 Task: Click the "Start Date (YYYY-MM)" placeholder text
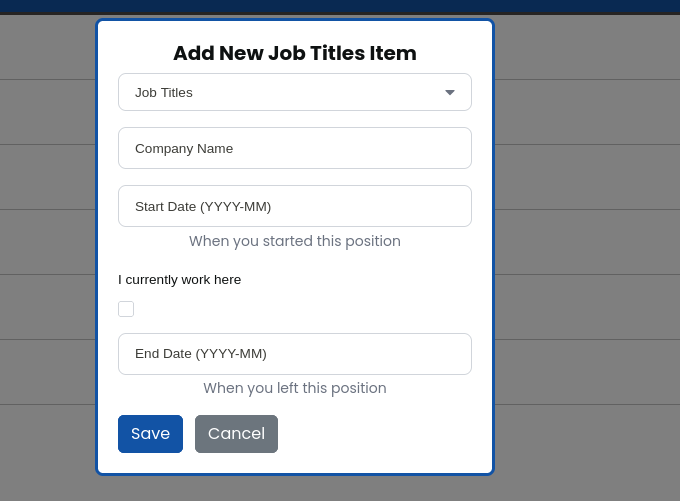203,207
